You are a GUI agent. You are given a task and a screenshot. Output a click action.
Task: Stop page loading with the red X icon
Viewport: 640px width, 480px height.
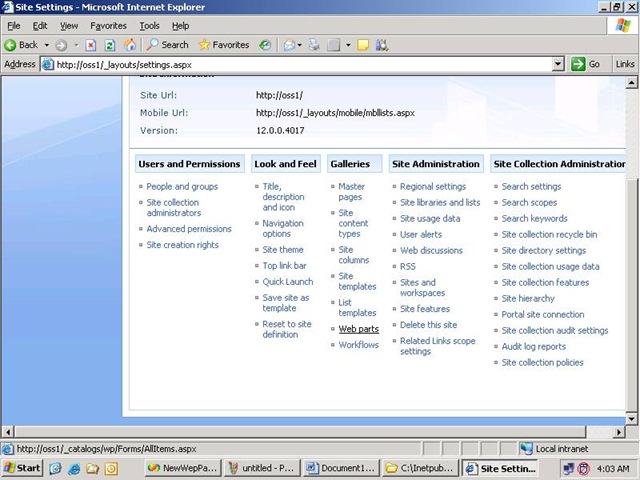click(90, 45)
